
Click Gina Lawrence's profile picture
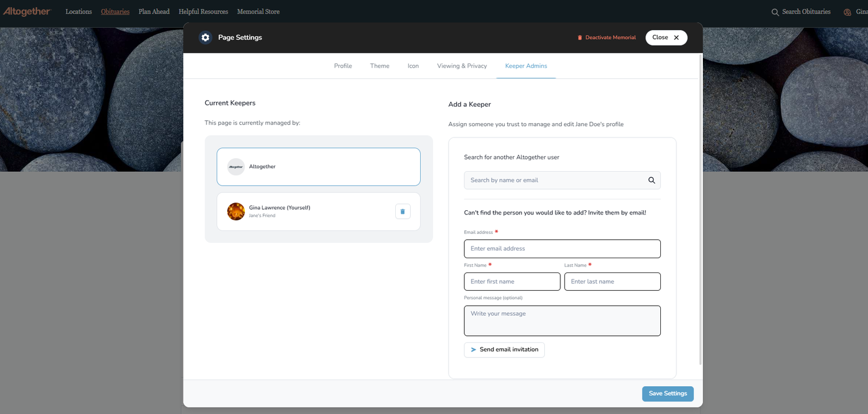(236, 211)
